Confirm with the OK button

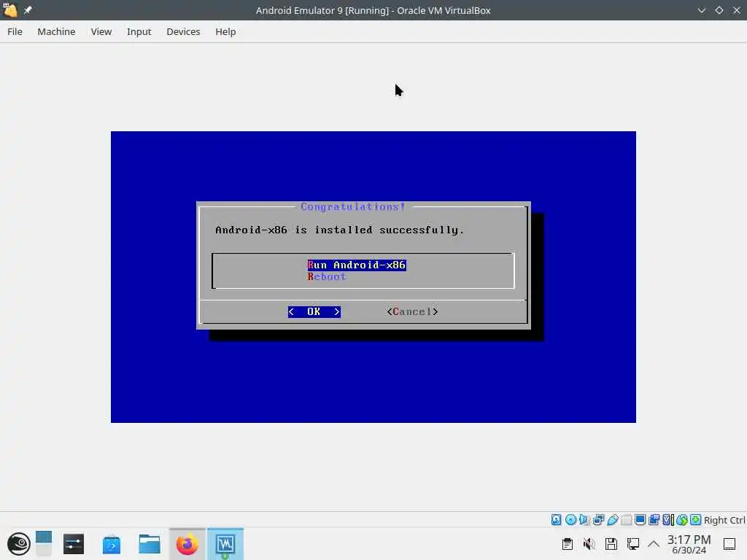[314, 311]
